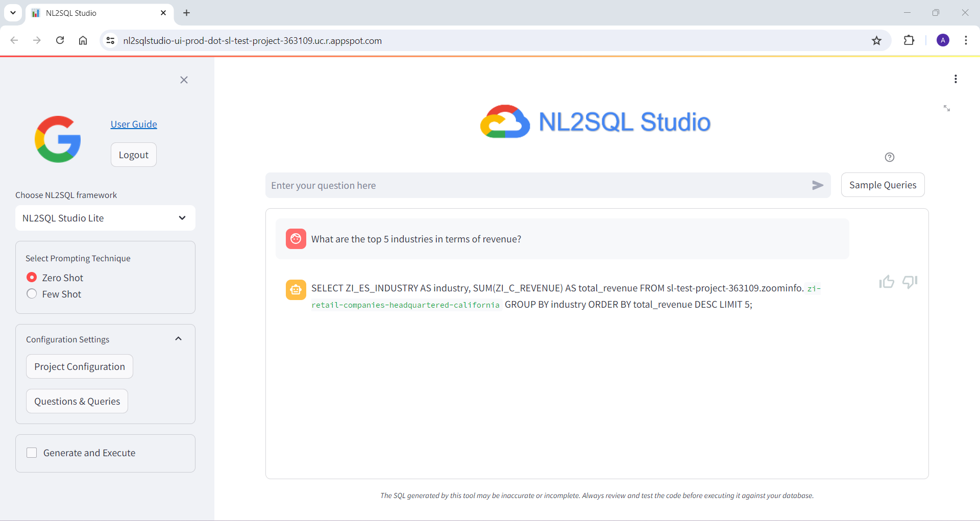Click the help question-mark icon

[x=890, y=157]
